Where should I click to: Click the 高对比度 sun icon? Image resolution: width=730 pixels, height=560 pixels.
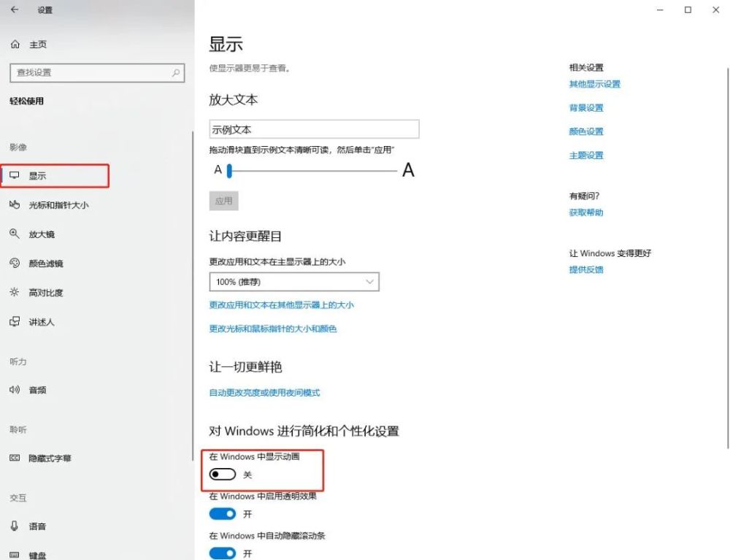pos(15,292)
